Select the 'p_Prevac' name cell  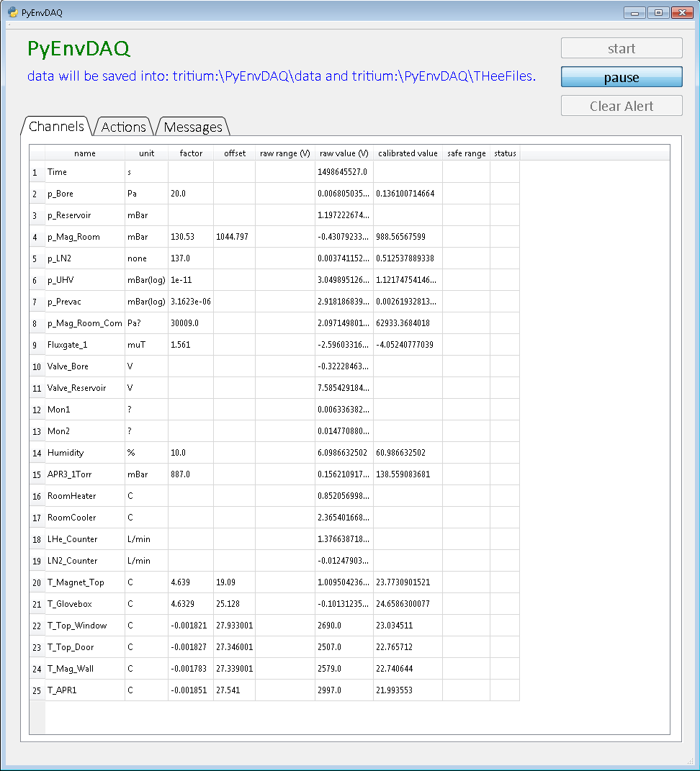click(85, 302)
